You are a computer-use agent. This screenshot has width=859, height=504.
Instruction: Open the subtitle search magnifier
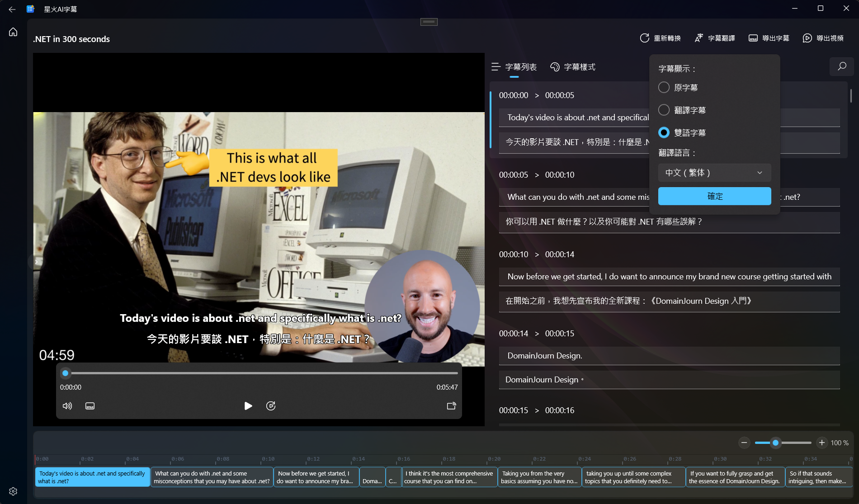[x=842, y=66]
